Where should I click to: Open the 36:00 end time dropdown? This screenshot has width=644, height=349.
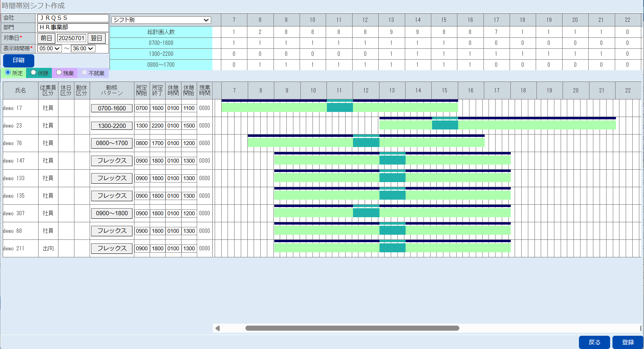83,48
